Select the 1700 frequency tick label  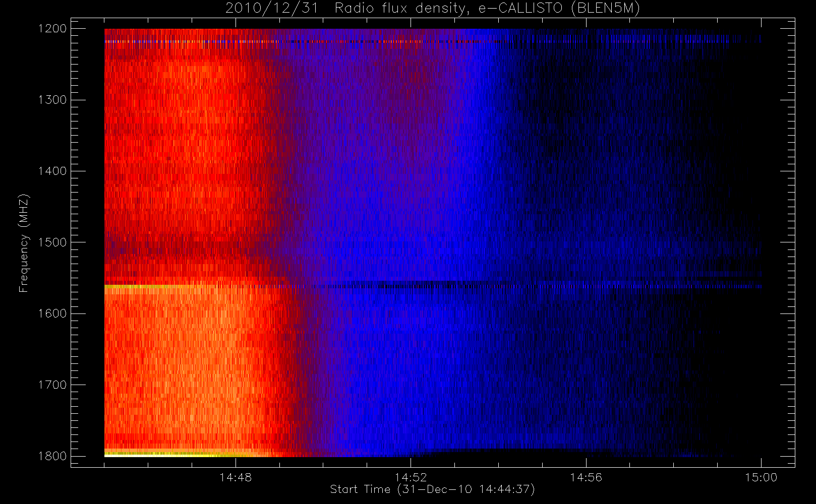point(53,385)
